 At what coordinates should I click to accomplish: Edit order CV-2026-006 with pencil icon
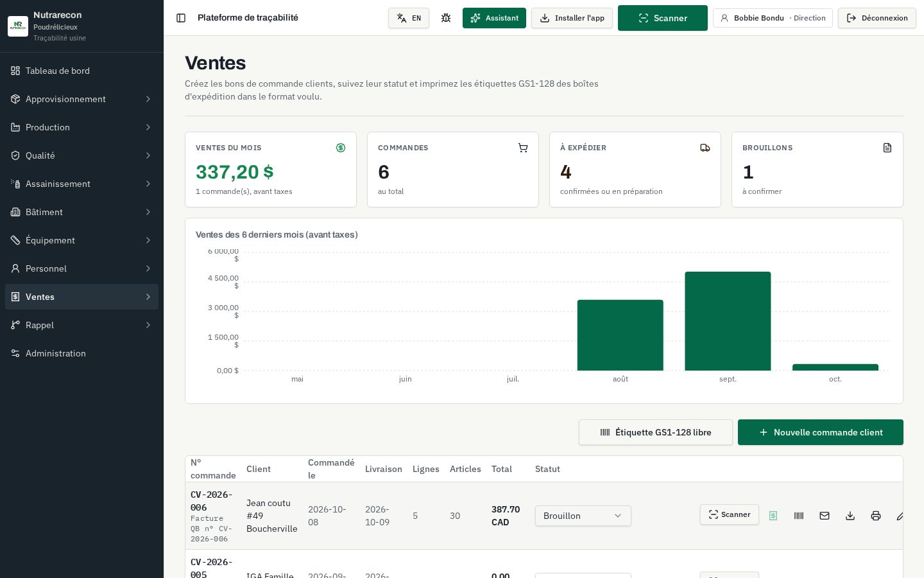click(x=900, y=516)
